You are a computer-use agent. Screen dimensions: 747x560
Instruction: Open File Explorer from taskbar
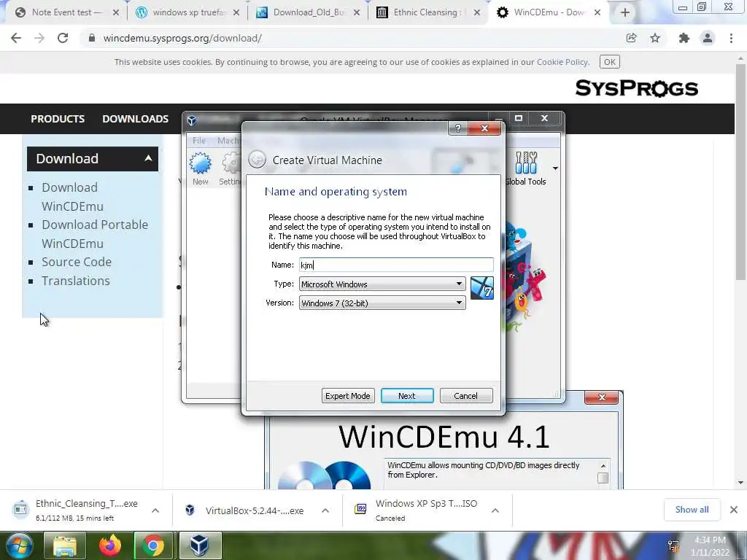tap(65, 545)
